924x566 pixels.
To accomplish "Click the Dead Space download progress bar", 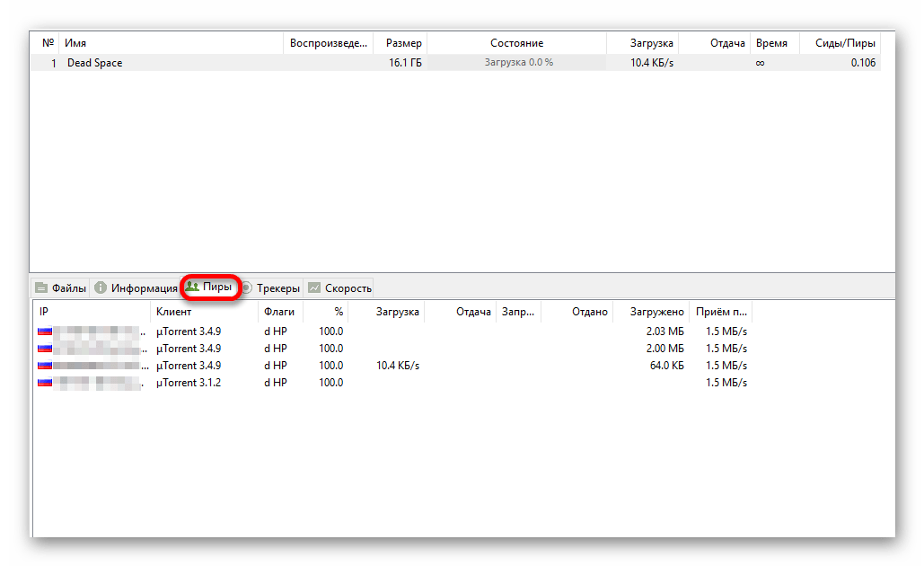I will click(518, 63).
